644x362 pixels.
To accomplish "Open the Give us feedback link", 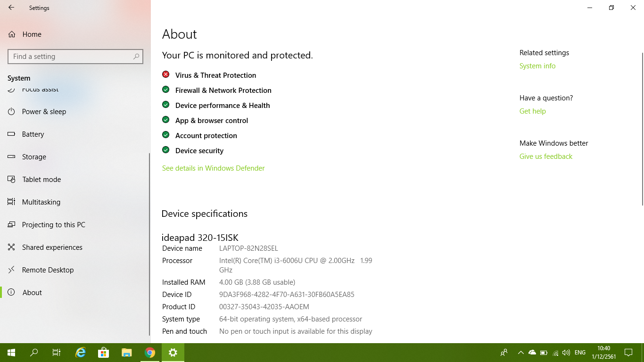I will (546, 156).
